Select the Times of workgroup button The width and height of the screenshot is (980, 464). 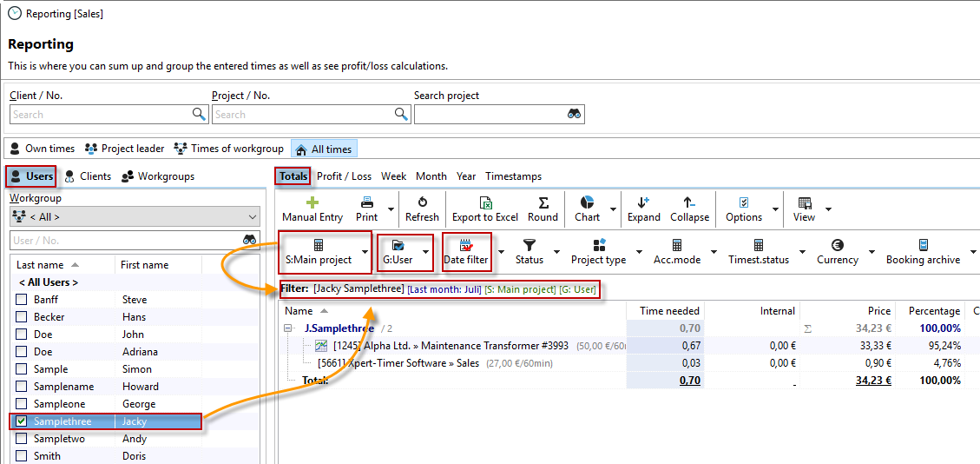(x=229, y=149)
